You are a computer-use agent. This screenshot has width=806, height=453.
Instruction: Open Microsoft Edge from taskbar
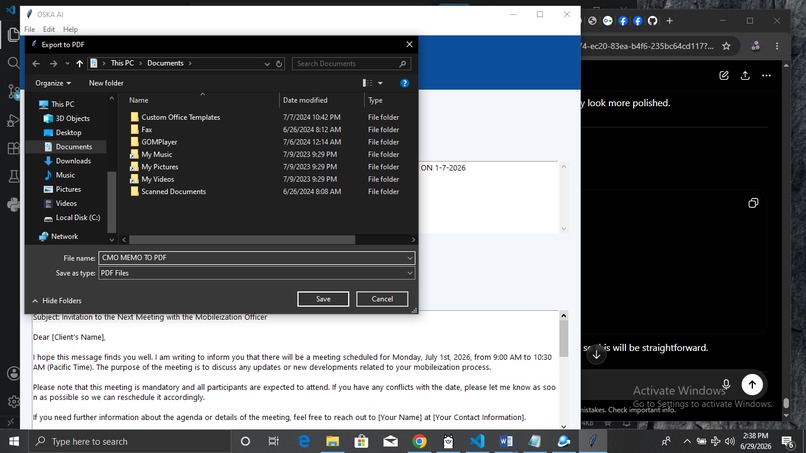304,441
